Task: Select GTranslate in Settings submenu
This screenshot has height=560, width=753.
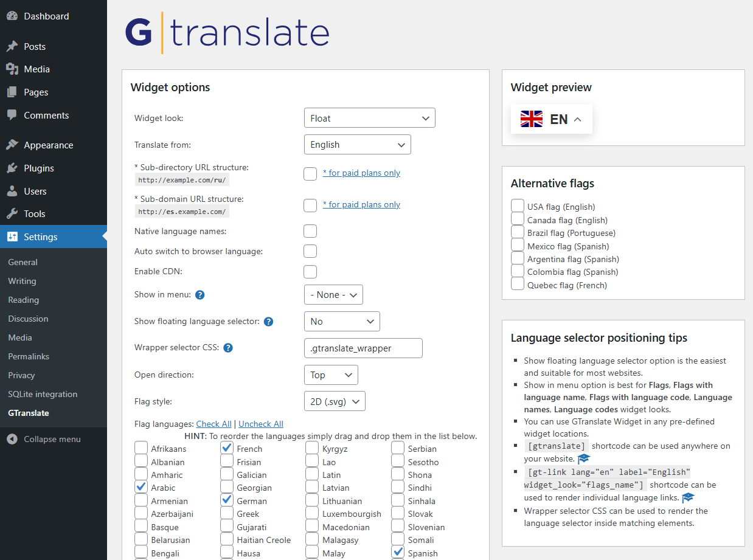Action: 29,413
